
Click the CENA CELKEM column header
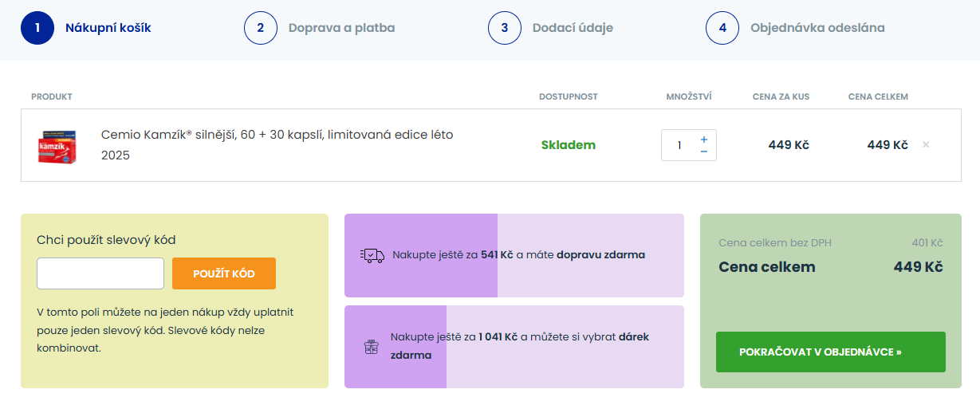click(878, 96)
